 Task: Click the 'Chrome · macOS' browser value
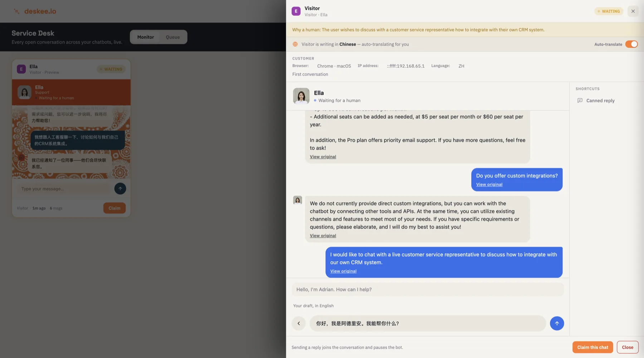[x=334, y=66]
